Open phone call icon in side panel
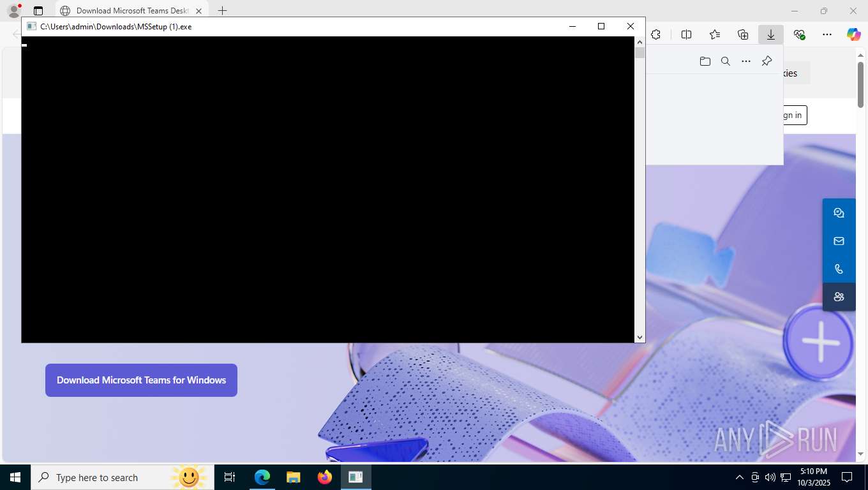Image resolution: width=868 pixels, height=490 pixels. [839, 269]
